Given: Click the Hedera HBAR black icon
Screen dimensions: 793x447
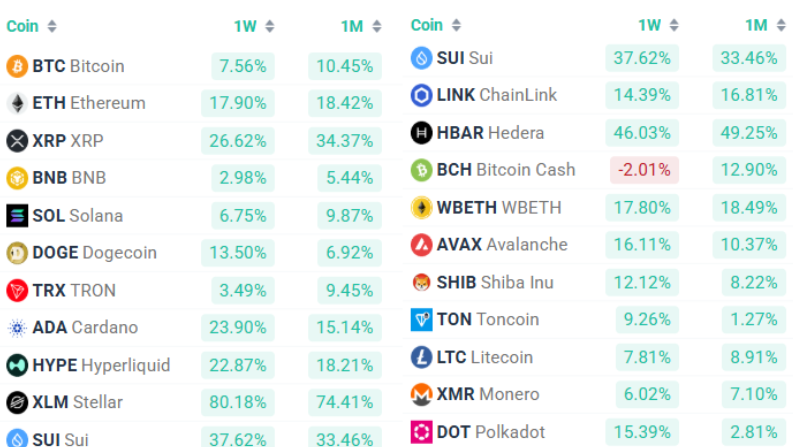Looking at the screenshot, I should (x=421, y=132).
